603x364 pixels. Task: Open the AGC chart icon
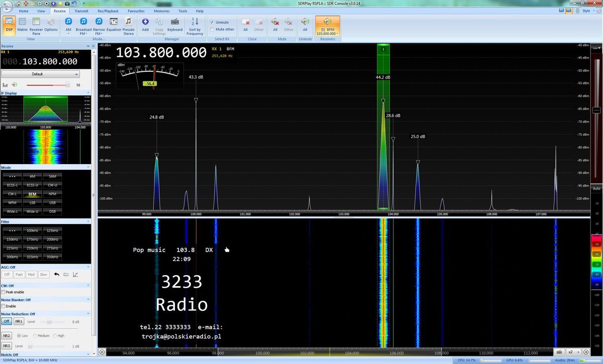(x=75, y=275)
